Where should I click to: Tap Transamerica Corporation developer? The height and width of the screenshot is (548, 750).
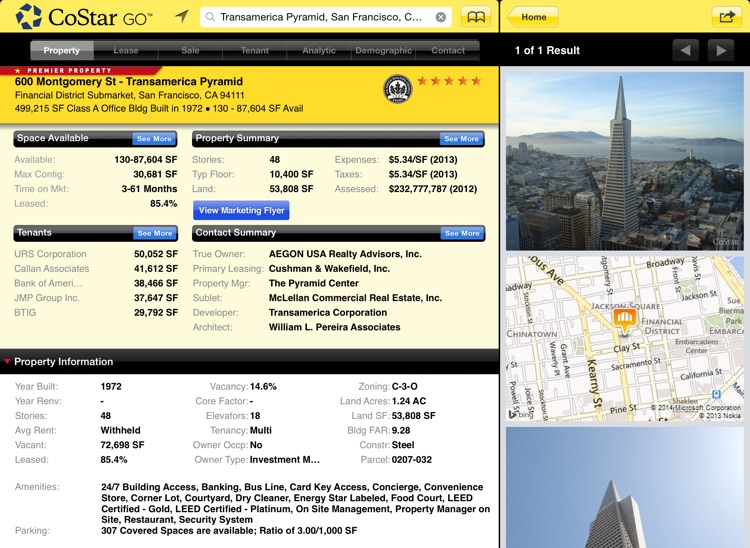coord(328,313)
